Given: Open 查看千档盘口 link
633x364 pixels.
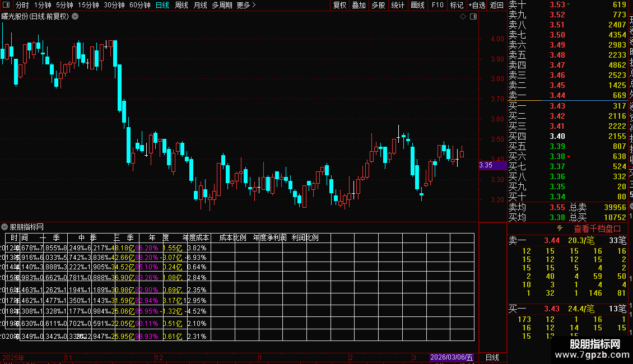Looking at the screenshot, I should click(x=597, y=229).
